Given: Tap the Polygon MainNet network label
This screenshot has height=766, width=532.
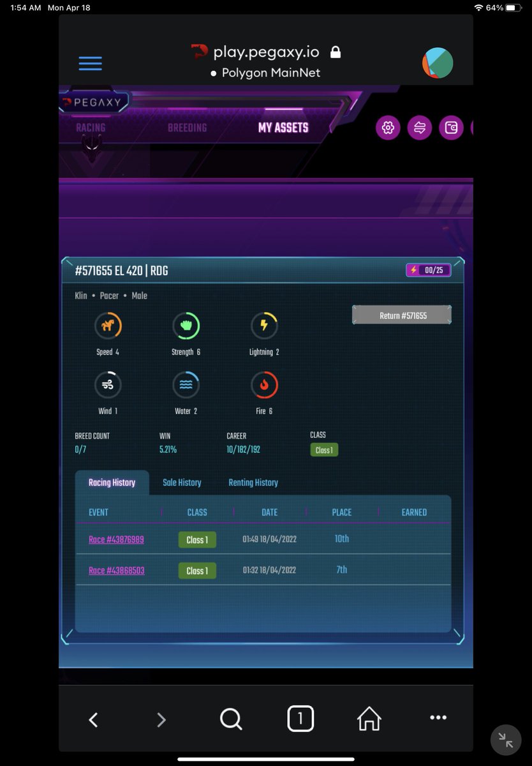Looking at the screenshot, I should pos(271,73).
